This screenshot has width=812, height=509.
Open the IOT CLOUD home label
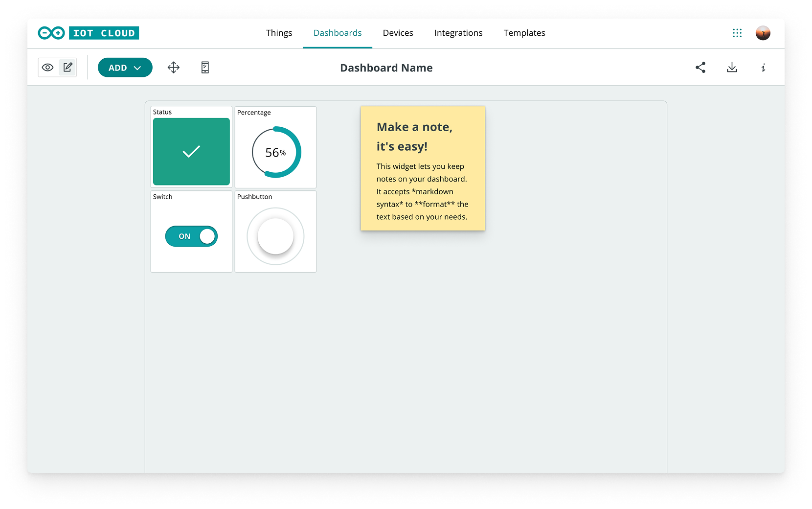click(x=104, y=33)
